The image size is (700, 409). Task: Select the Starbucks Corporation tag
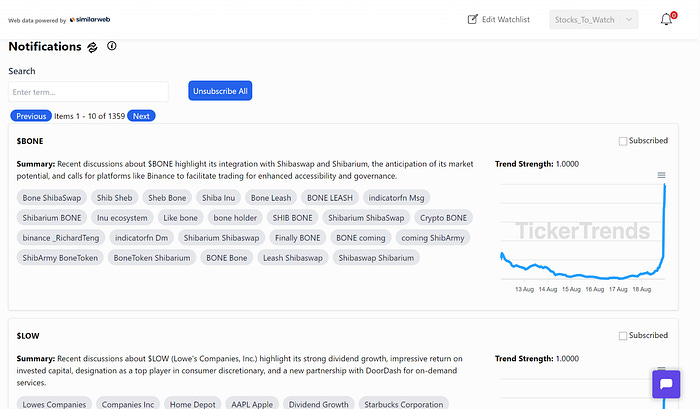[x=404, y=404]
